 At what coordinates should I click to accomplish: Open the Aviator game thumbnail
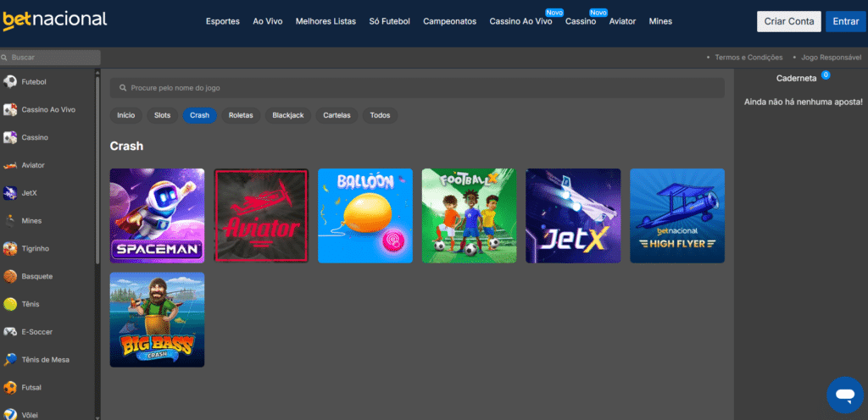tap(261, 216)
